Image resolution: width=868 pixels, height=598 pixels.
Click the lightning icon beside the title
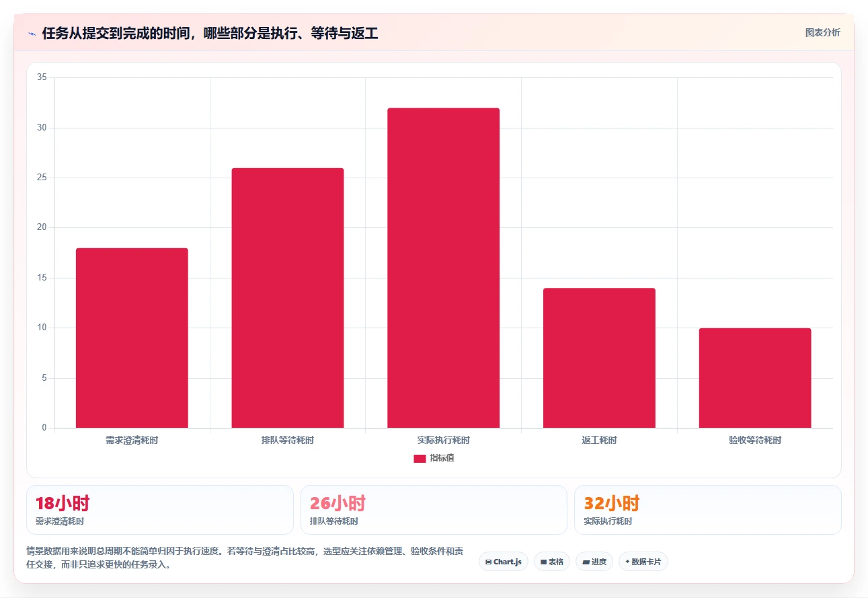click(32, 33)
